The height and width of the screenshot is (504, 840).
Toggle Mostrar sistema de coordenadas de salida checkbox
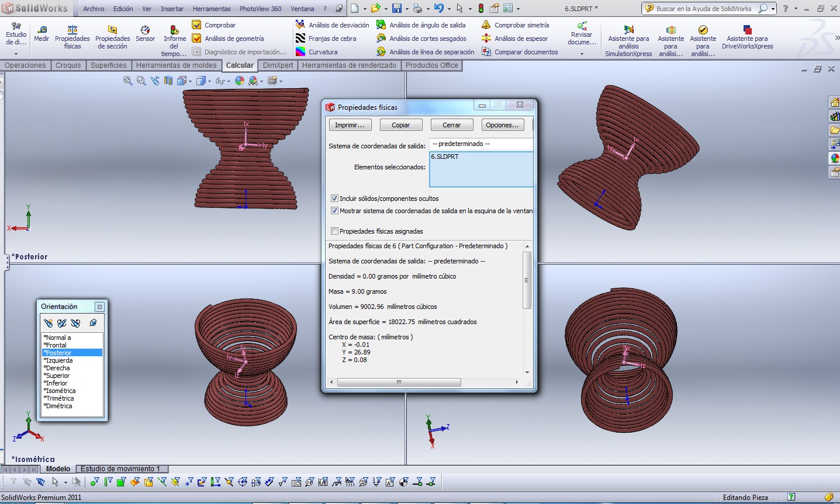[334, 211]
